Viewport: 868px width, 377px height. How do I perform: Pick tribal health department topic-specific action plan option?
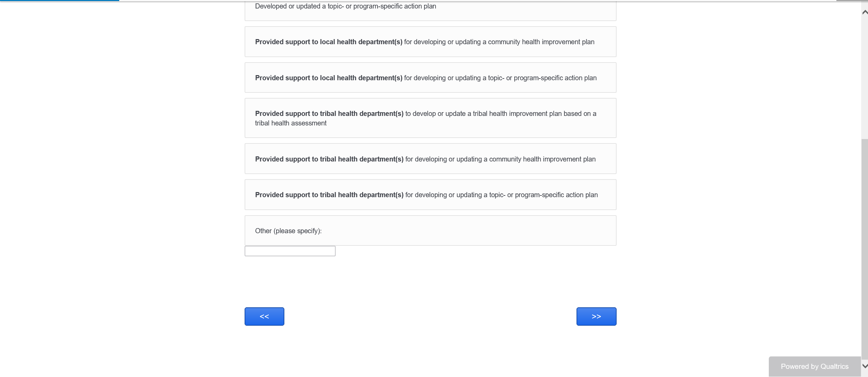click(x=430, y=195)
